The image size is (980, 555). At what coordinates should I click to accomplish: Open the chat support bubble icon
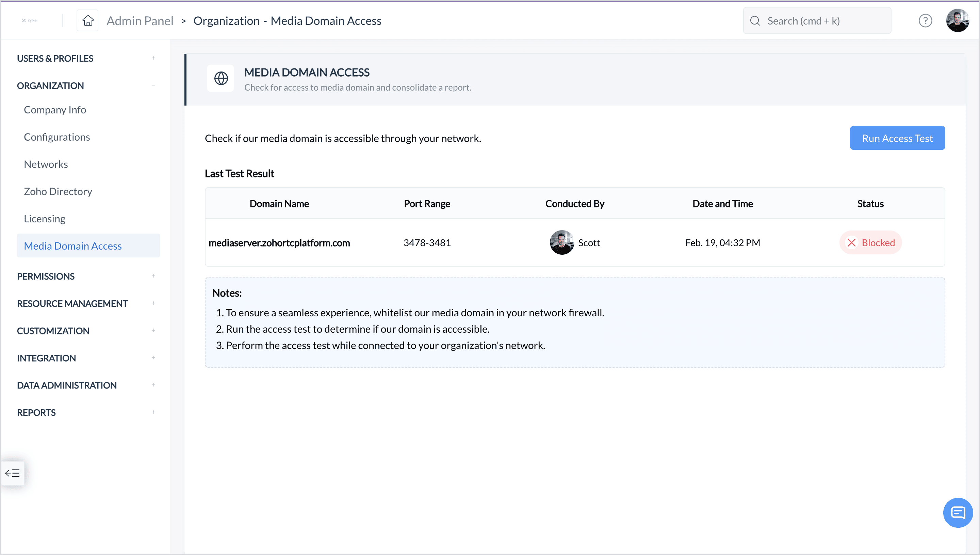coord(958,512)
